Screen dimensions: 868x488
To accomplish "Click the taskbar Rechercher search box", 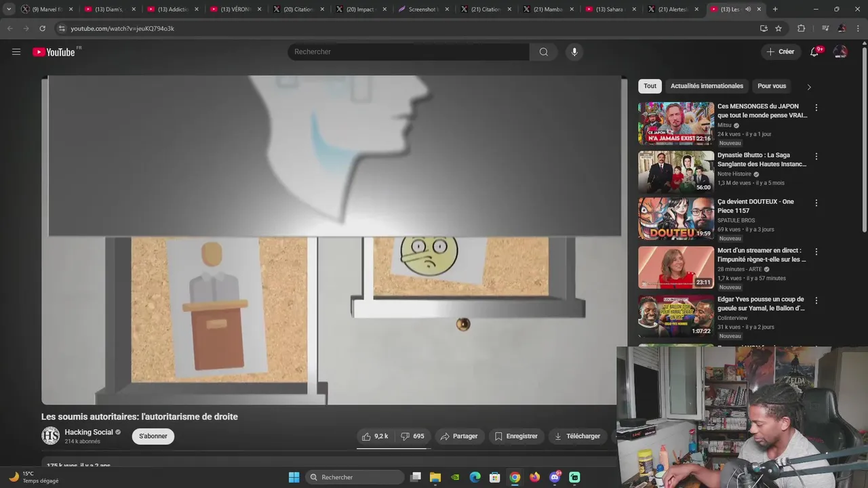I will (x=354, y=477).
